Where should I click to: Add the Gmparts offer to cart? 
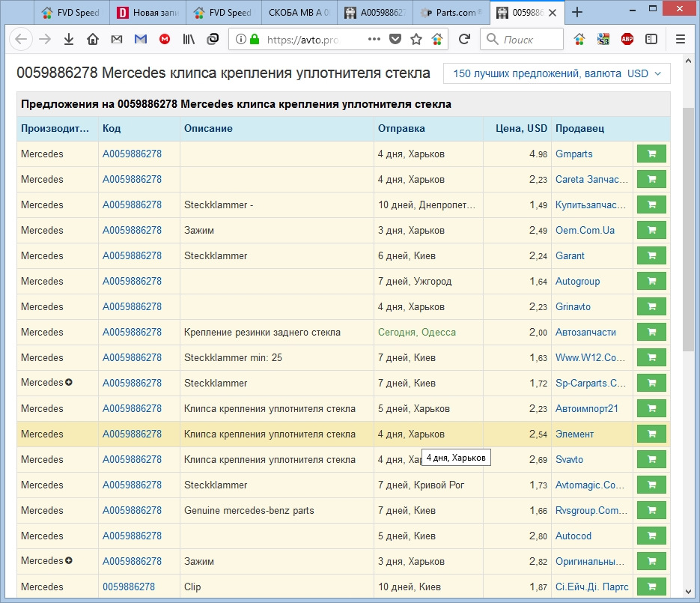(651, 154)
